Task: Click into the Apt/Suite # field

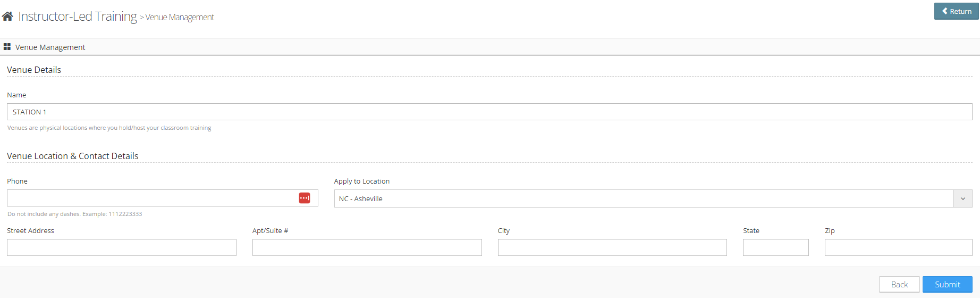Action: 367,247
